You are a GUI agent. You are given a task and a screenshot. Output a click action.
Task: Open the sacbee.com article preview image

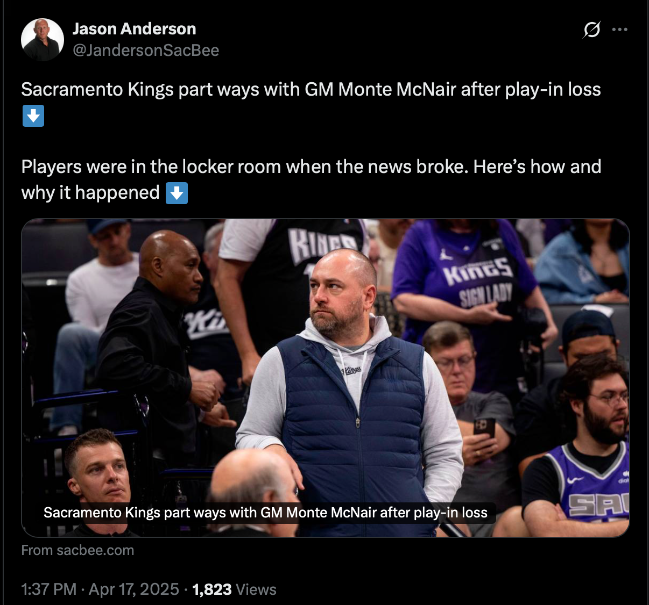click(x=325, y=377)
